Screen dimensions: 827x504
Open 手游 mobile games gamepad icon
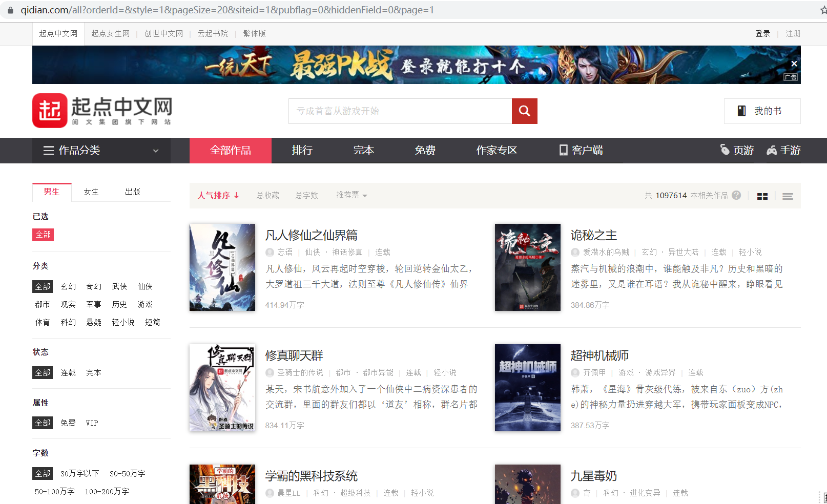pyautogui.click(x=772, y=151)
